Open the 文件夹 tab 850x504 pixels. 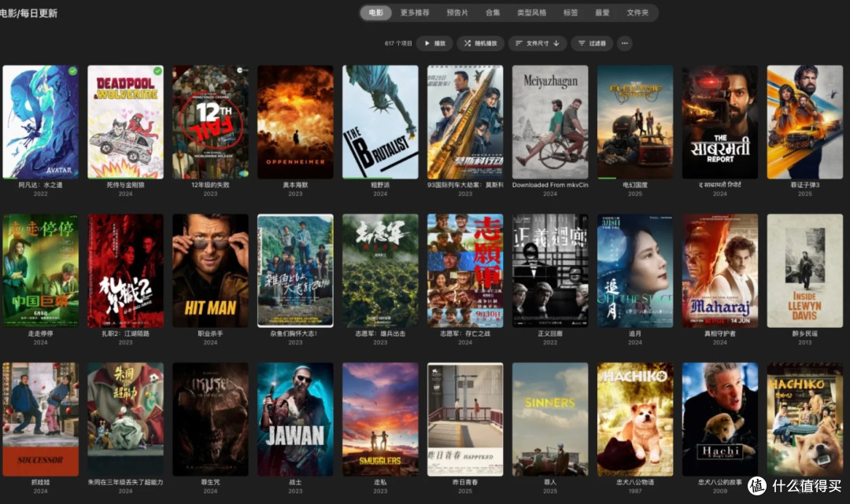click(x=637, y=13)
